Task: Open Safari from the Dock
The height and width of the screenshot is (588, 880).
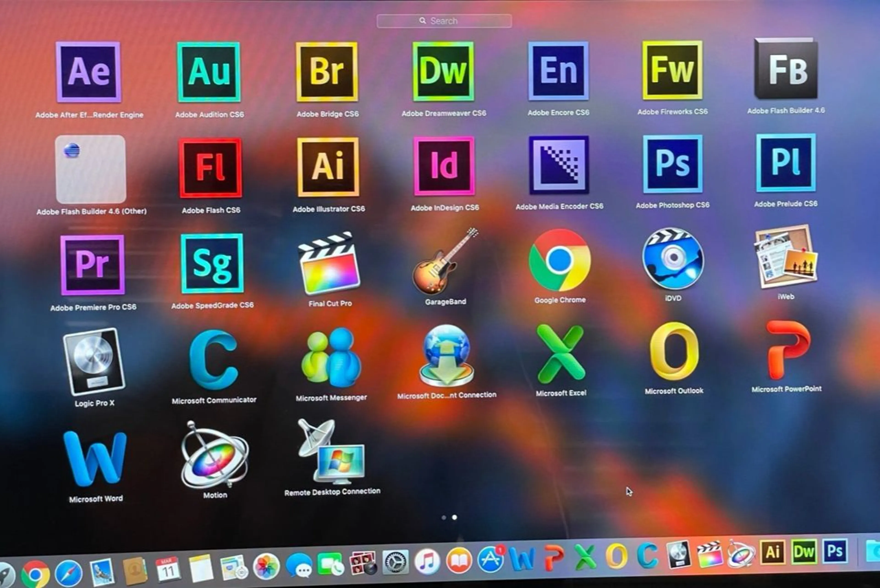Action: (69, 573)
